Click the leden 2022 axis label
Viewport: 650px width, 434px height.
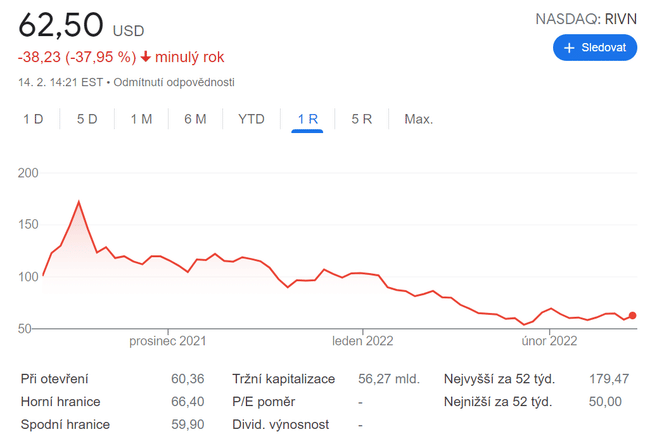pyautogui.click(x=363, y=341)
